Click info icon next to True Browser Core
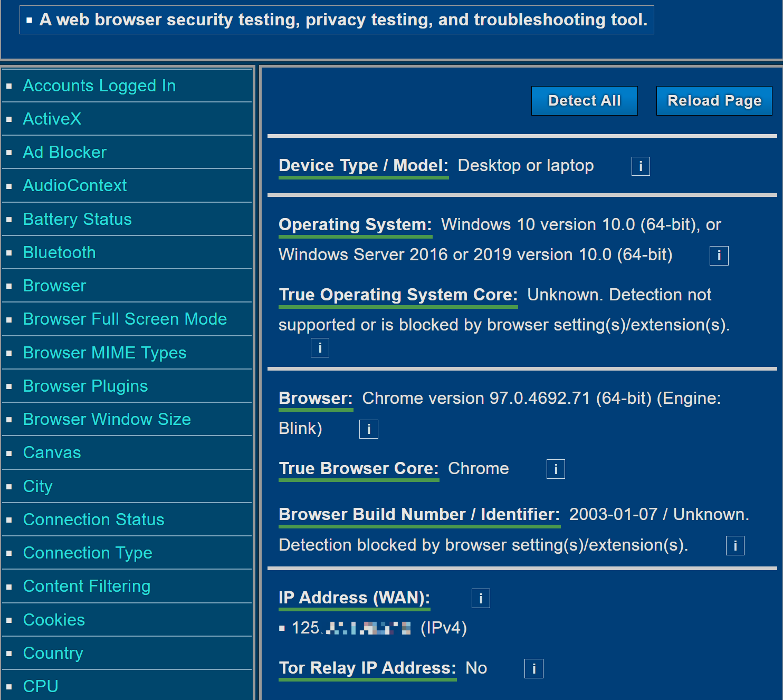This screenshot has width=783, height=700. [556, 469]
